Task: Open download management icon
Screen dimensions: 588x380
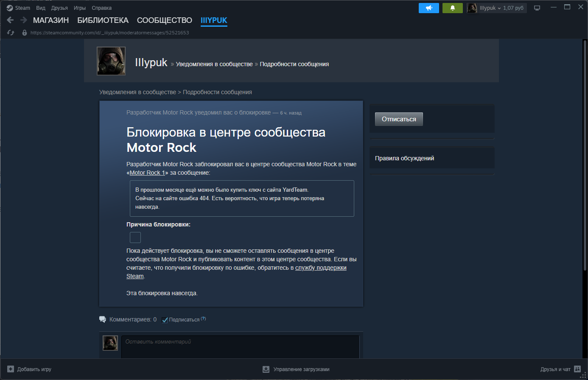Action: pos(266,369)
